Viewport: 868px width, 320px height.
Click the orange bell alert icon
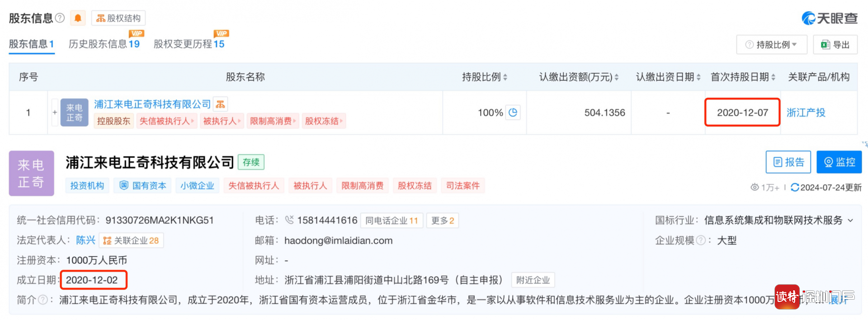78,18
